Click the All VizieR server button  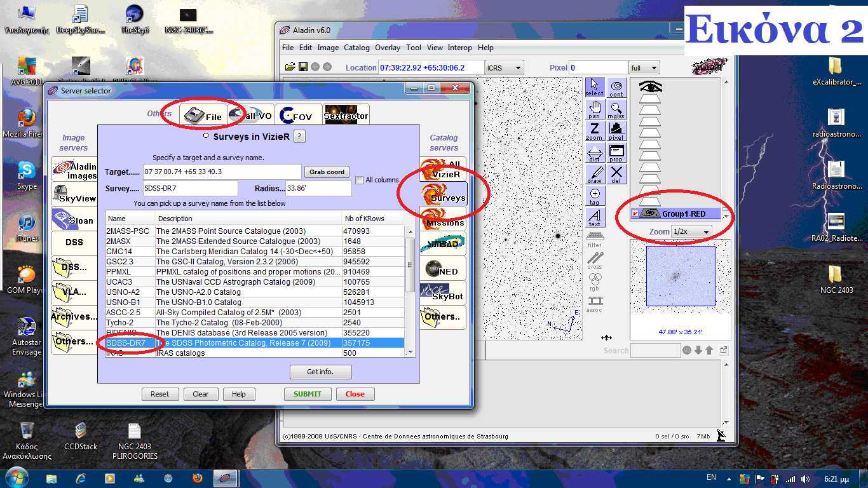click(443, 168)
